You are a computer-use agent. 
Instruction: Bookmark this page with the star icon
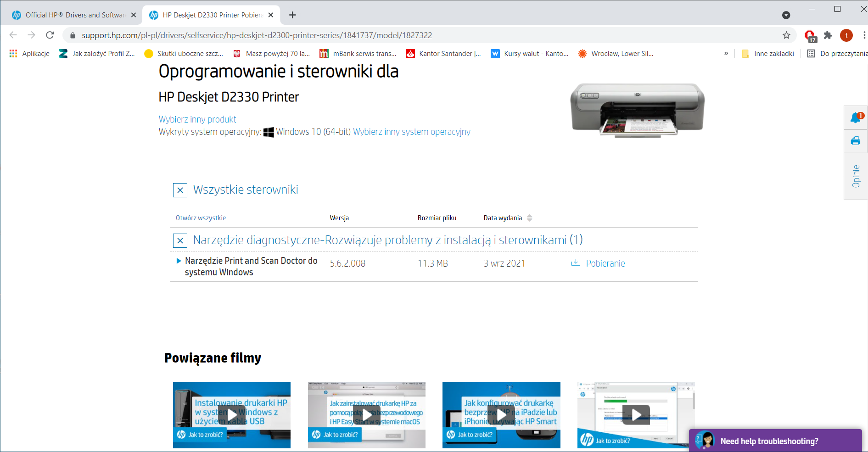point(786,35)
